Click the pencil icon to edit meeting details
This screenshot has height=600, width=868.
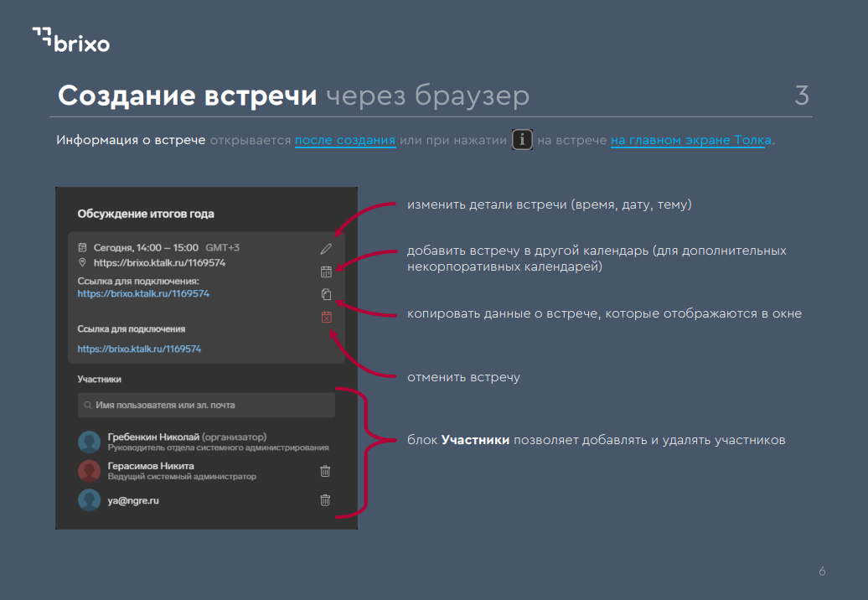326,248
